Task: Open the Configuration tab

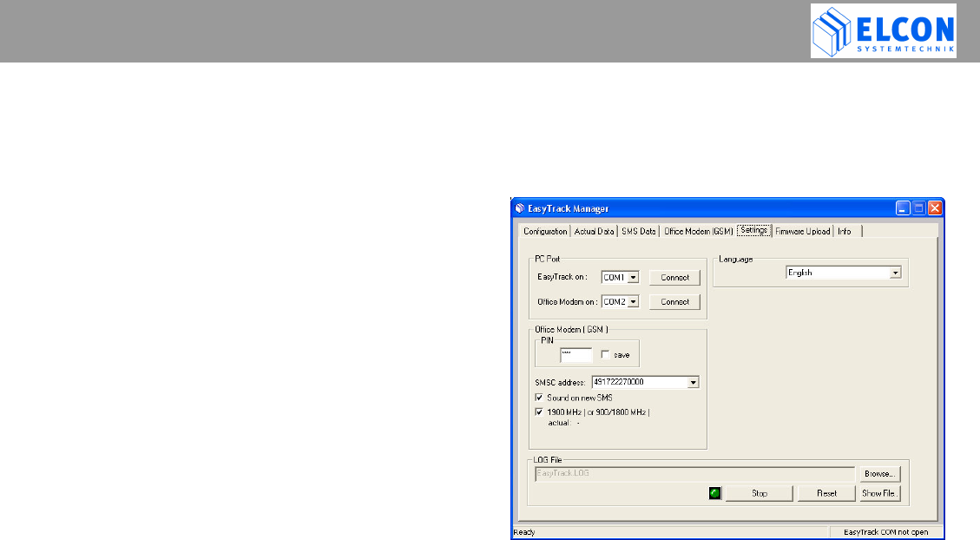Action: pos(545,231)
